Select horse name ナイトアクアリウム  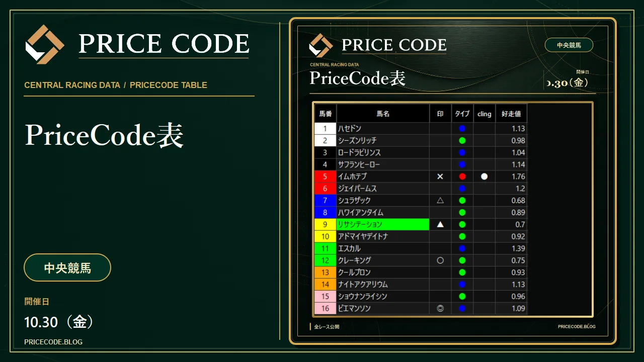[x=363, y=285]
